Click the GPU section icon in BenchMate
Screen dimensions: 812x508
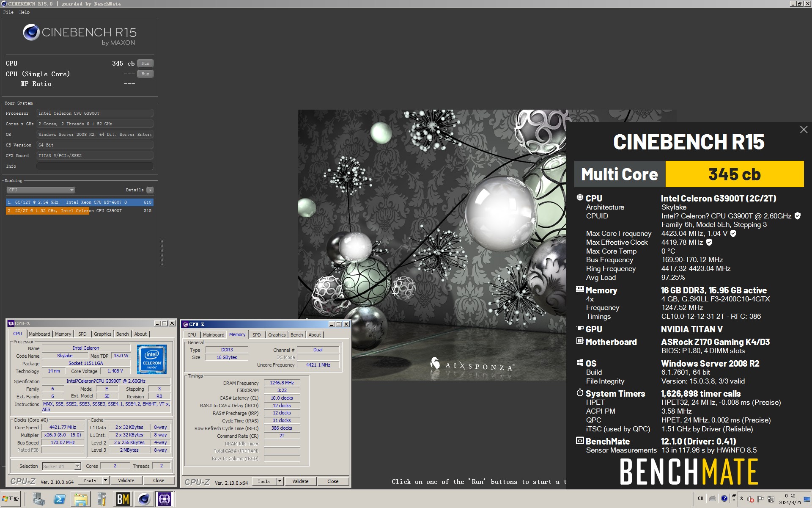coord(580,328)
